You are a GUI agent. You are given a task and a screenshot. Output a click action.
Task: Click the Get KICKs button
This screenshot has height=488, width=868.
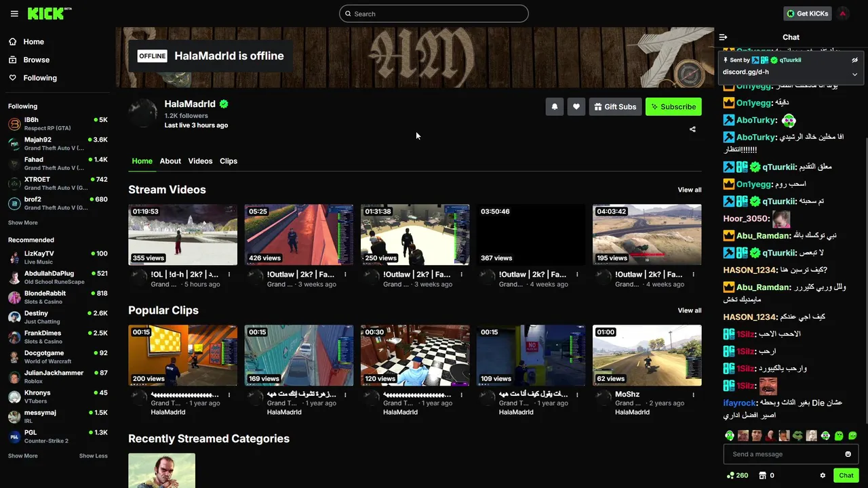pos(808,14)
